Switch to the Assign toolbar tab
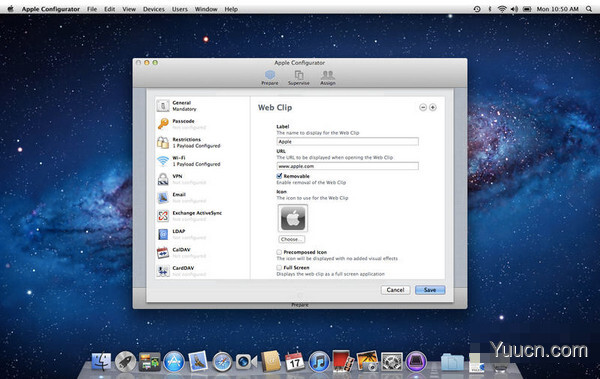 point(328,77)
